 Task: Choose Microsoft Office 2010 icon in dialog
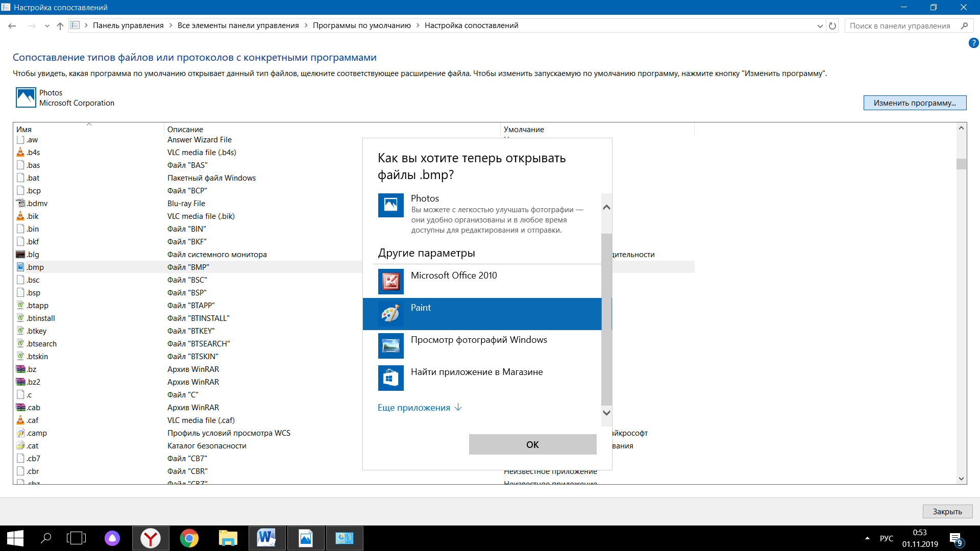pyautogui.click(x=390, y=282)
